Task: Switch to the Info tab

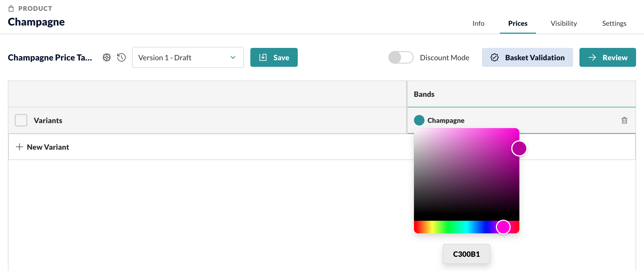Action: tap(478, 23)
